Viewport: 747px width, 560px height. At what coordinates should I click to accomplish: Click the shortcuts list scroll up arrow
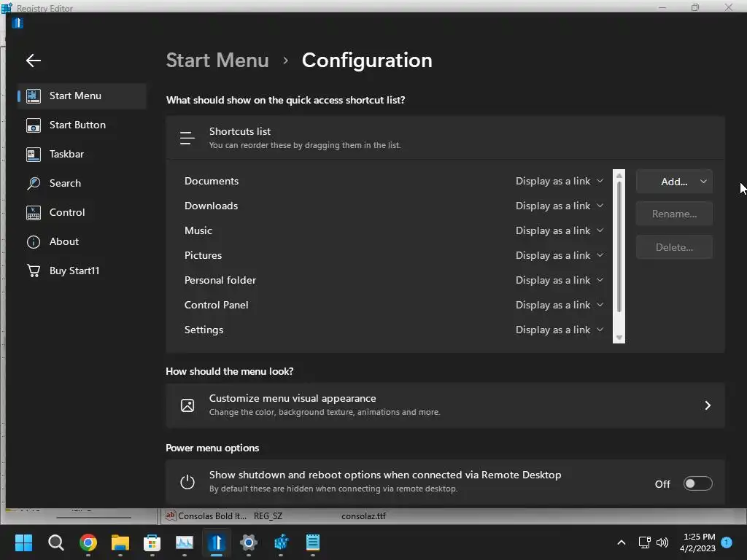(x=619, y=175)
